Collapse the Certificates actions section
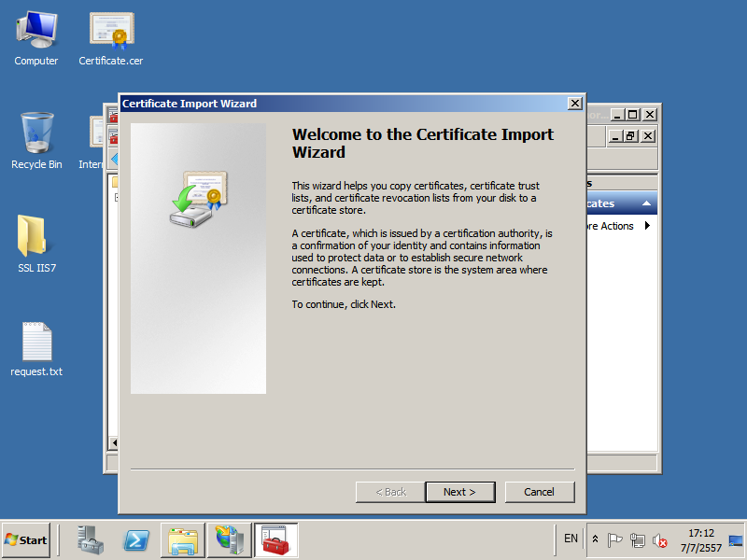This screenshot has width=747, height=560. [x=647, y=203]
